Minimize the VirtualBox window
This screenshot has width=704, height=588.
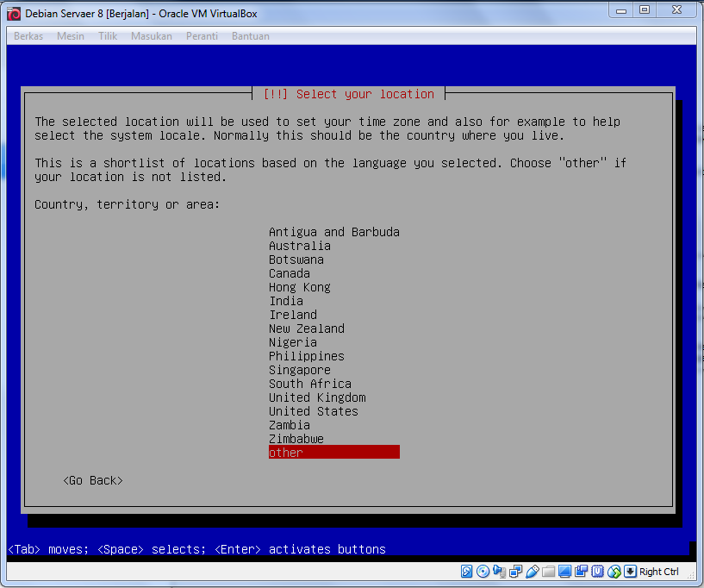tap(621, 9)
